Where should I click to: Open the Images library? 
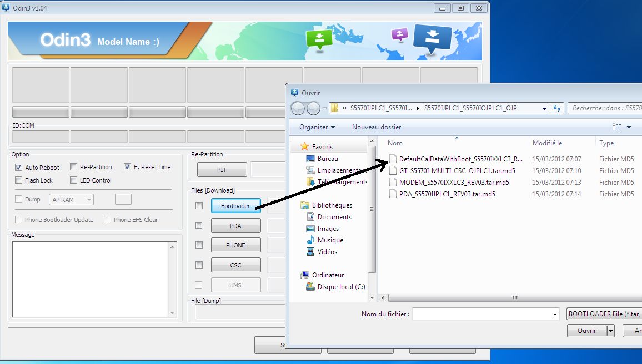(x=328, y=228)
